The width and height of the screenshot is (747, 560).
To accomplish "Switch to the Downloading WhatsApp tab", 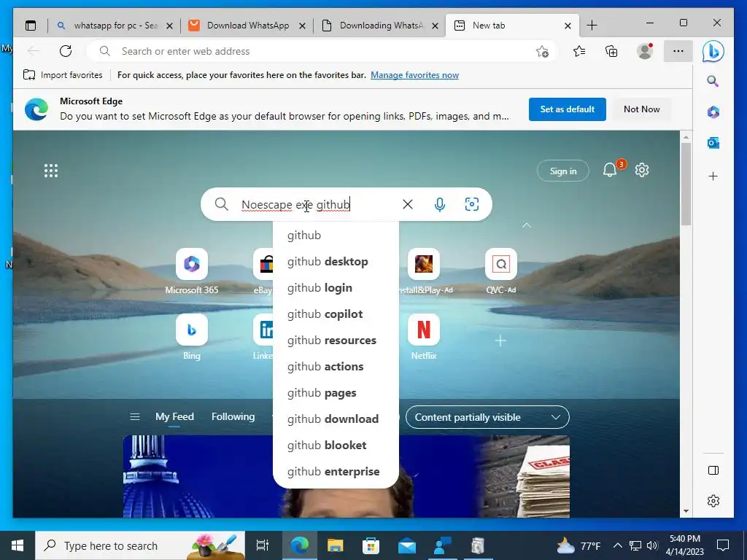I will 379,26.
